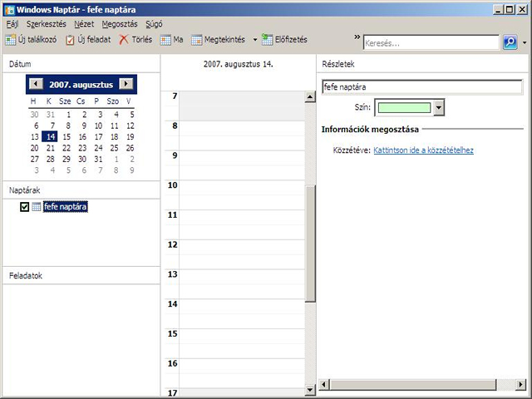Expand the Szín color dropdown arrow

tap(438, 107)
